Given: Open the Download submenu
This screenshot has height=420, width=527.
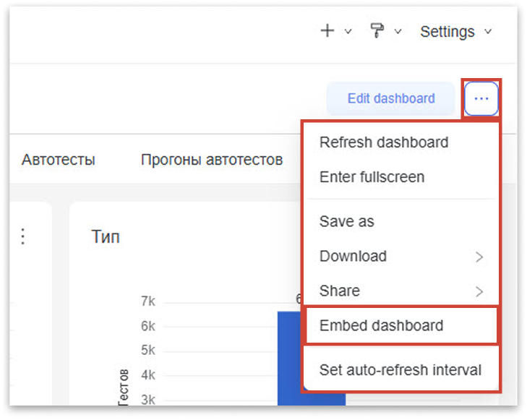Looking at the screenshot, I should 400,256.
